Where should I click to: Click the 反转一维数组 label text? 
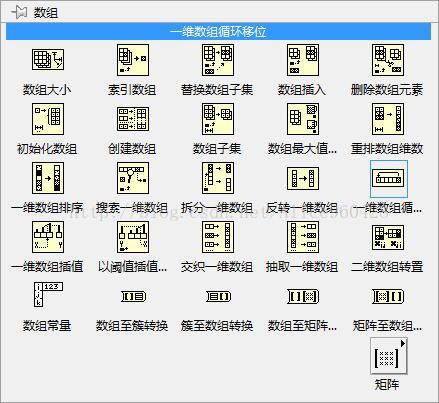point(302,208)
